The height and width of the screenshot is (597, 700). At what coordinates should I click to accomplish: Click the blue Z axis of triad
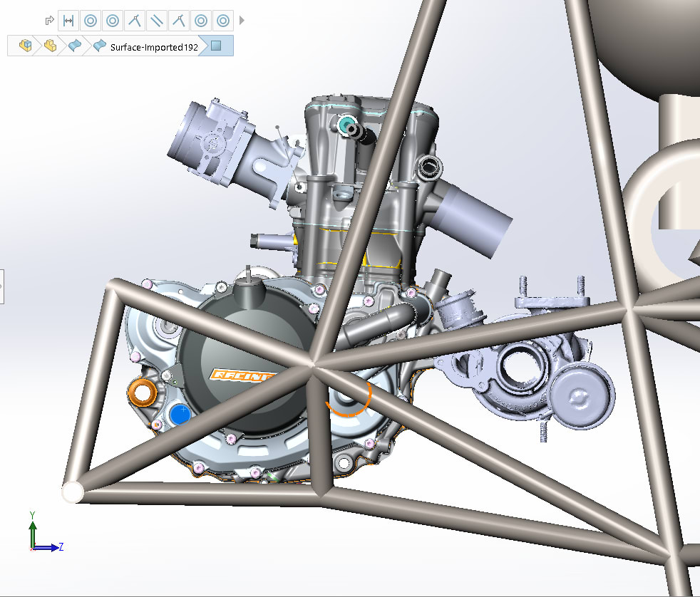(47, 547)
